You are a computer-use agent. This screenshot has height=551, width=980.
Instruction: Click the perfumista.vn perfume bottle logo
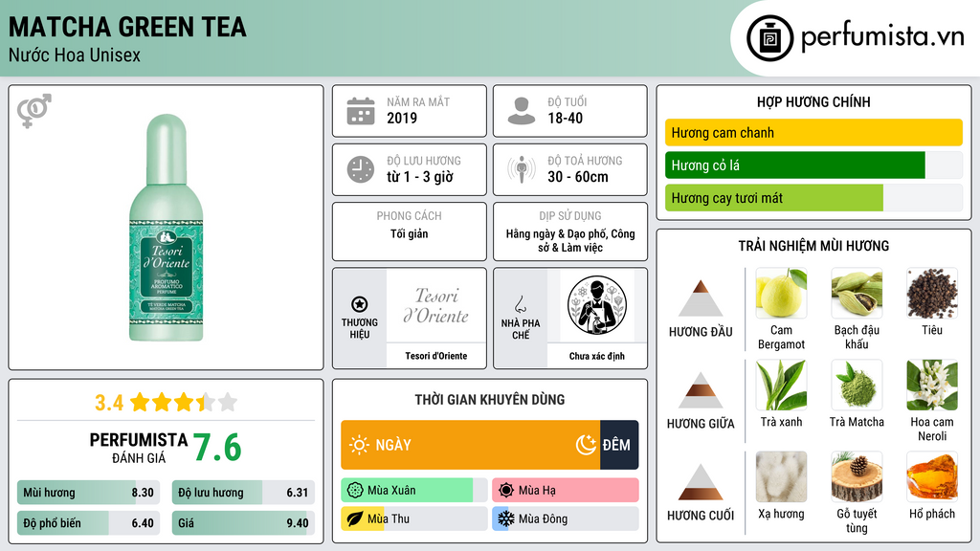(770, 38)
